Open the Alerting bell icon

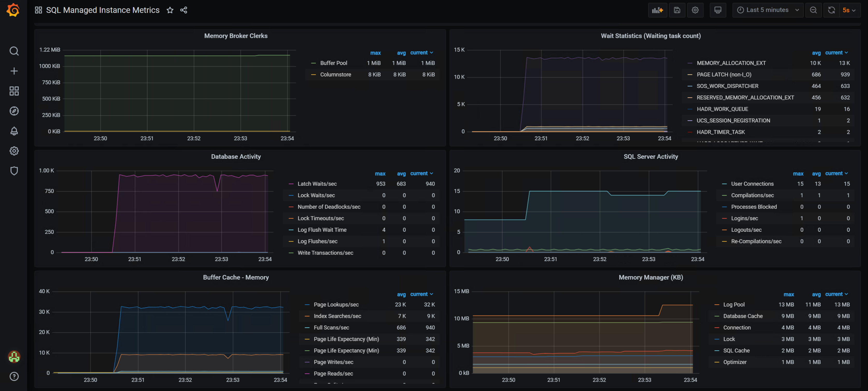pos(14,131)
